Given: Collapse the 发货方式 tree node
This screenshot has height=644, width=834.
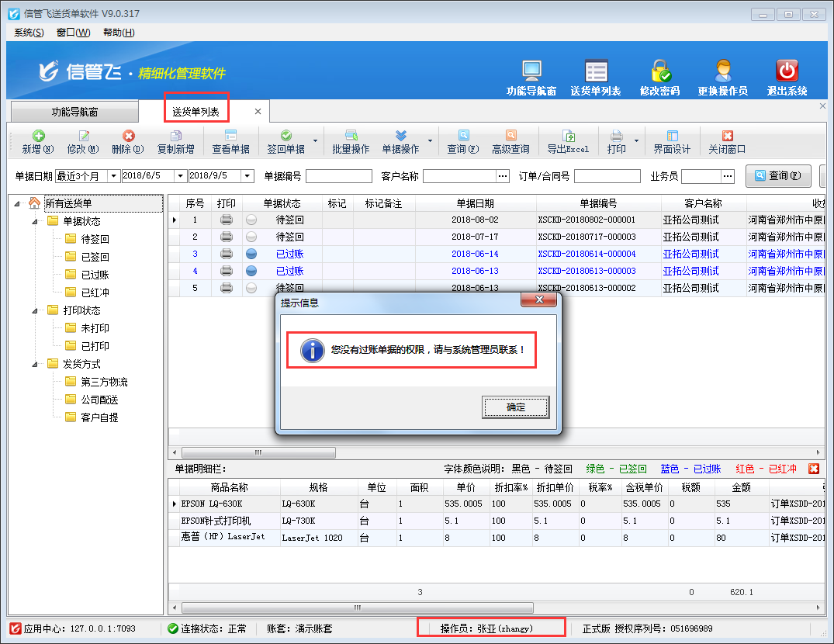Looking at the screenshot, I should pyautogui.click(x=36, y=364).
